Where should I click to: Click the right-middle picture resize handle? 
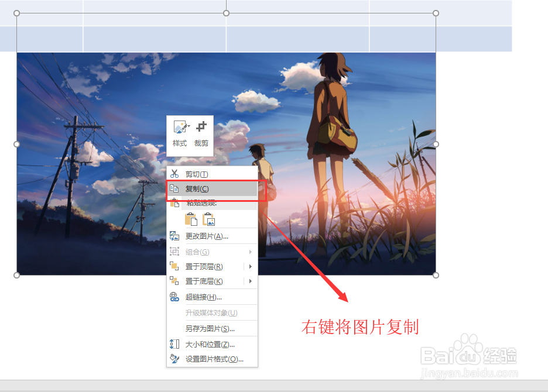click(436, 145)
